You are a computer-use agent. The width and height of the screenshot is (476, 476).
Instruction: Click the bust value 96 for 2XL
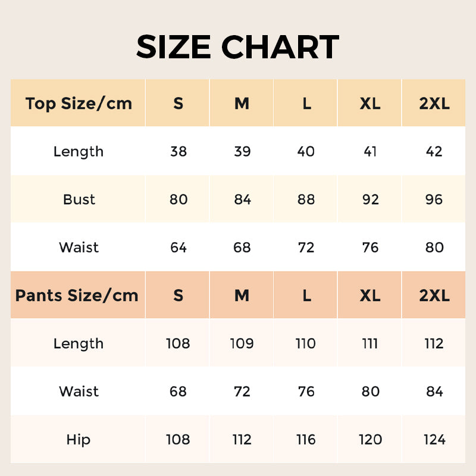click(434, 199)
